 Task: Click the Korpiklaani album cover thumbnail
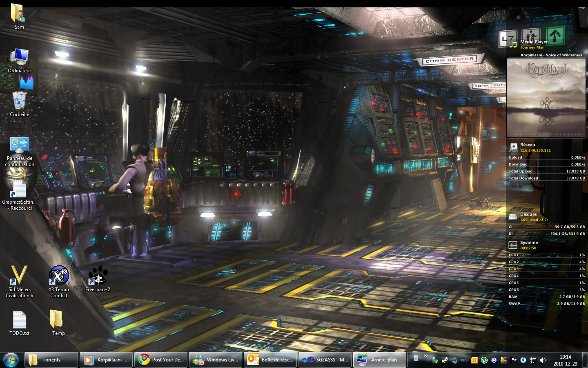[x=546, y=98]
